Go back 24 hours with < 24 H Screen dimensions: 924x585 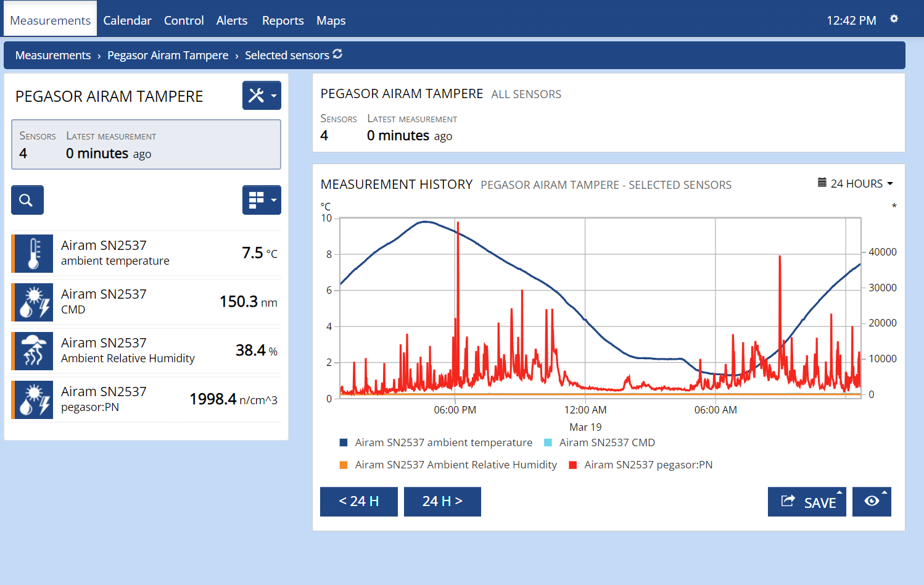[x=358, y=501]
